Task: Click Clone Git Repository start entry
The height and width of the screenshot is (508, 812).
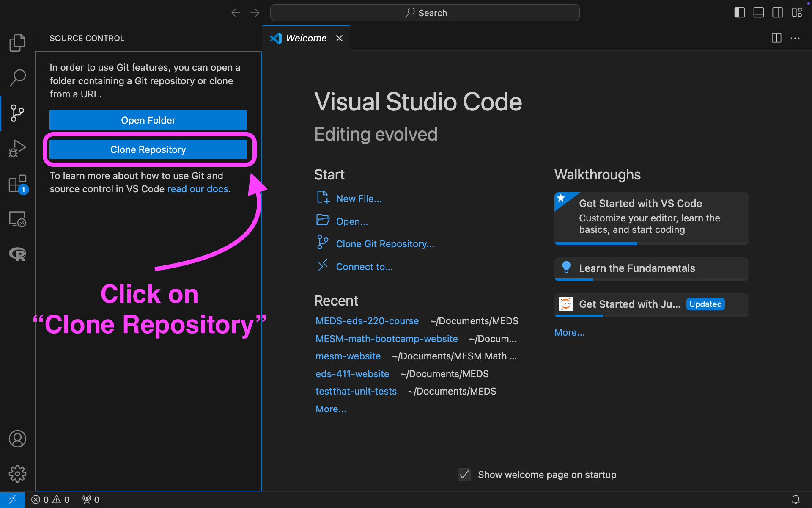Action: click(385, 244)
